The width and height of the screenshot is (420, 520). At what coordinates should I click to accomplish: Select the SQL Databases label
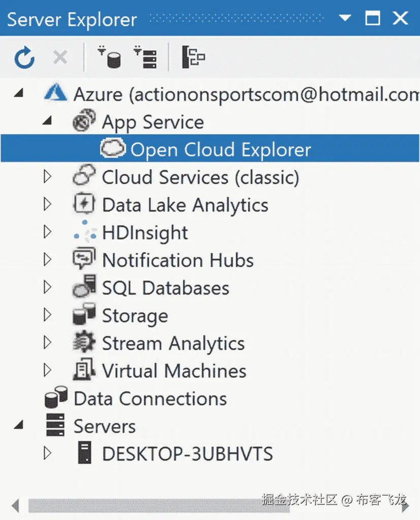coord(166,288)
